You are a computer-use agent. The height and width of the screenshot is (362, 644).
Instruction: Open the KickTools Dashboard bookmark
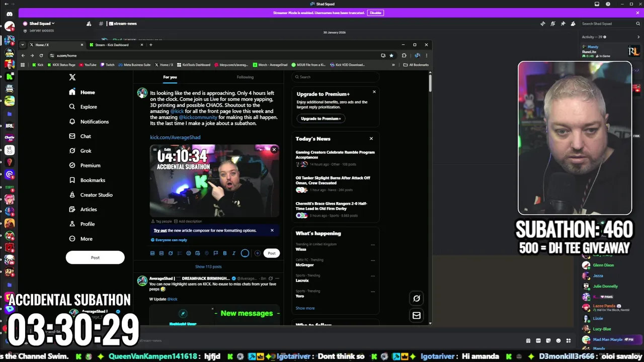(x=194, y=65)
